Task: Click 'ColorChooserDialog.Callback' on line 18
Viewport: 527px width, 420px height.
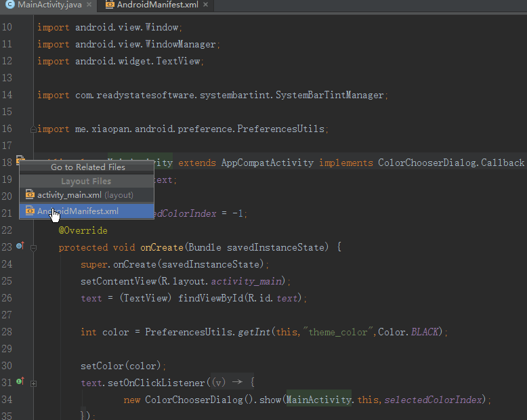Action: tap(451, 163)
